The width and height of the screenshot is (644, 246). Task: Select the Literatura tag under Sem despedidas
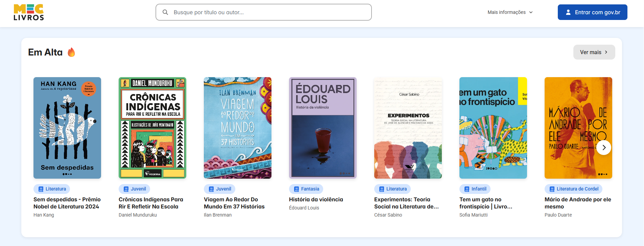(x=52, y=189)
